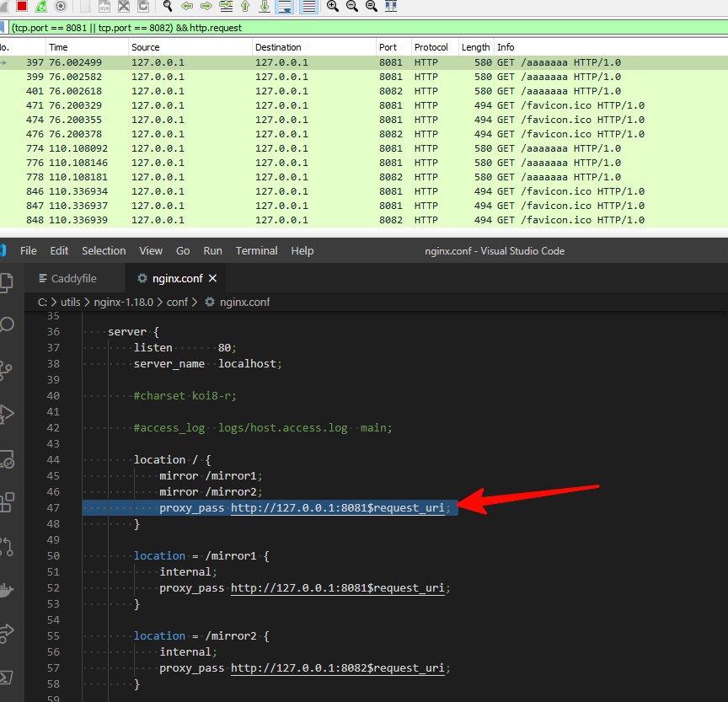Open Wireshark capture options

tap(61, 6)
